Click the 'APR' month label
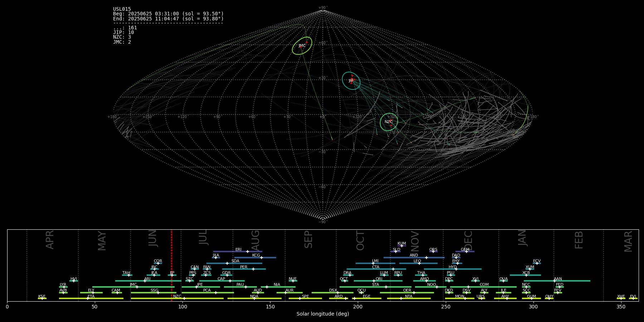Screen dimensions: 644x322 coord(50,240)
